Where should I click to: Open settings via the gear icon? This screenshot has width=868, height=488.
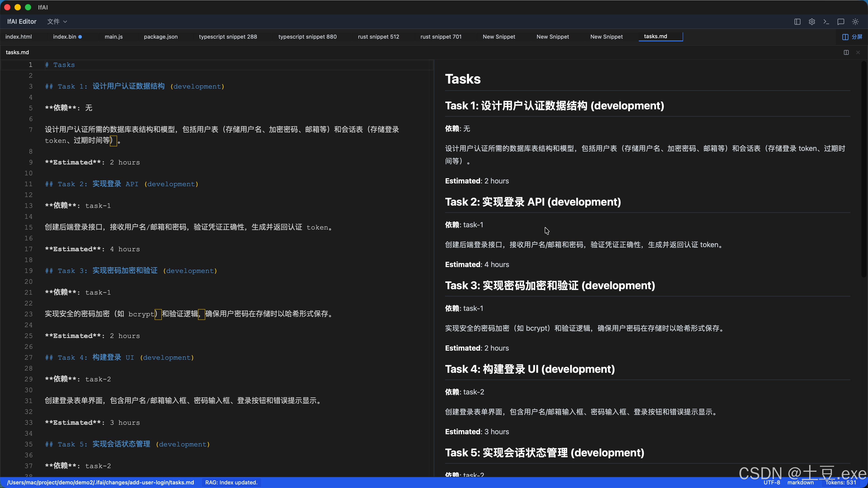click(812, 21)
